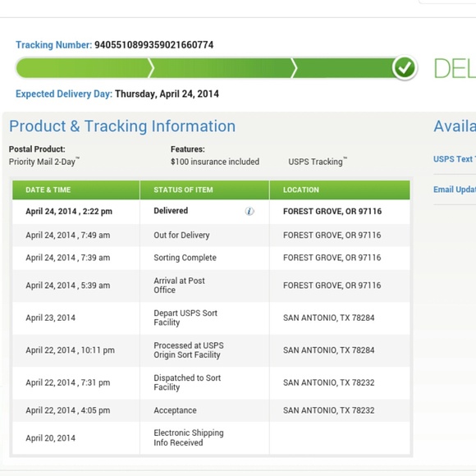Click the info icon beside Delivered status
Viewport: 476px width, 476px height.
pos(249,211)
